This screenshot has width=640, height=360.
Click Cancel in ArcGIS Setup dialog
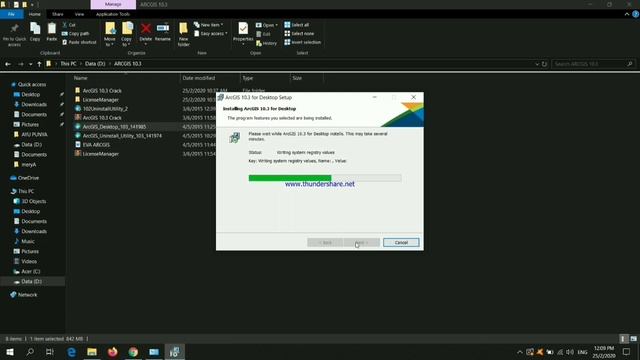401,242
